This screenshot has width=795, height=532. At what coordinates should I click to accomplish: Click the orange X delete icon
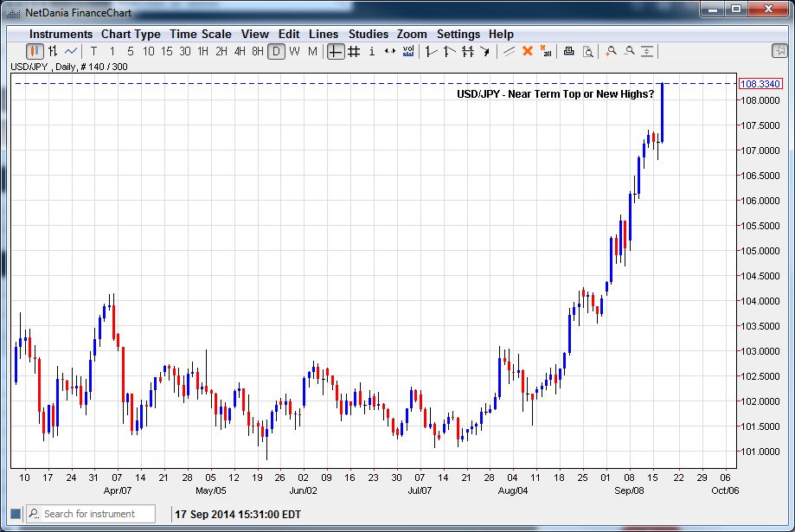tap(528, 51)
